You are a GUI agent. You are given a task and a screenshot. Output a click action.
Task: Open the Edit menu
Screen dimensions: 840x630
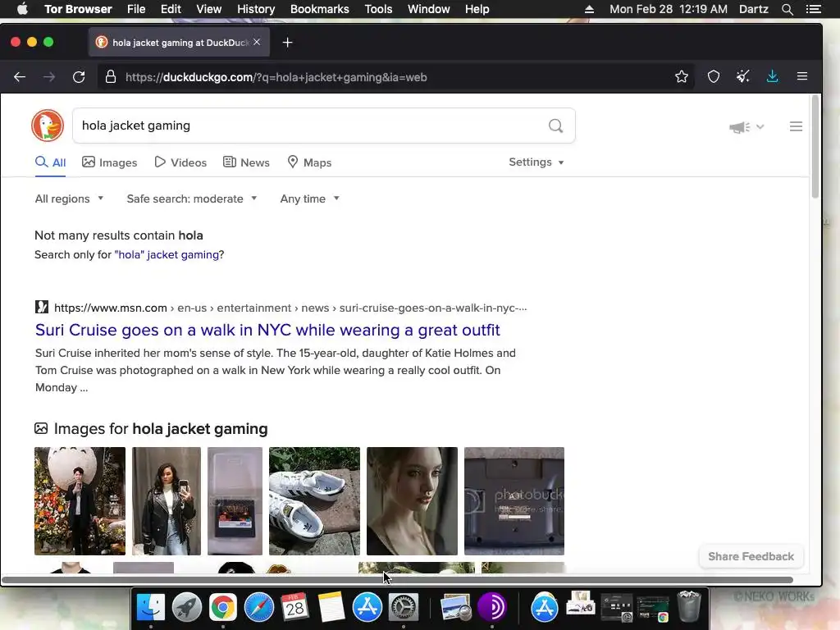pos(171,9)
